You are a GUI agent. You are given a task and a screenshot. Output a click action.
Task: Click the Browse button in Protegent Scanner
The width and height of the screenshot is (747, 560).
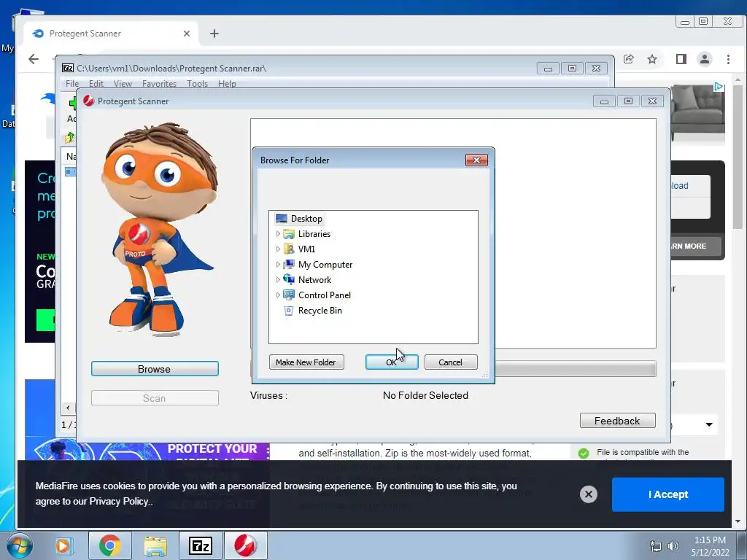(155, 369)
